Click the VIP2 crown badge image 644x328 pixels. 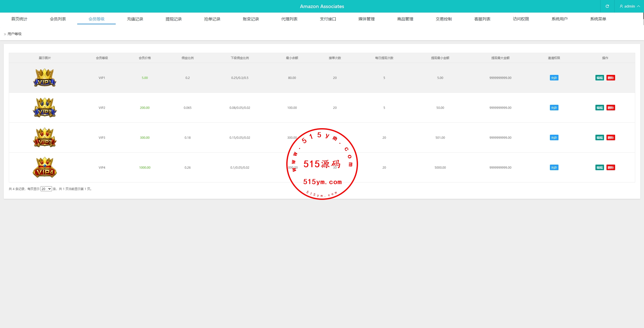point(45,108)
